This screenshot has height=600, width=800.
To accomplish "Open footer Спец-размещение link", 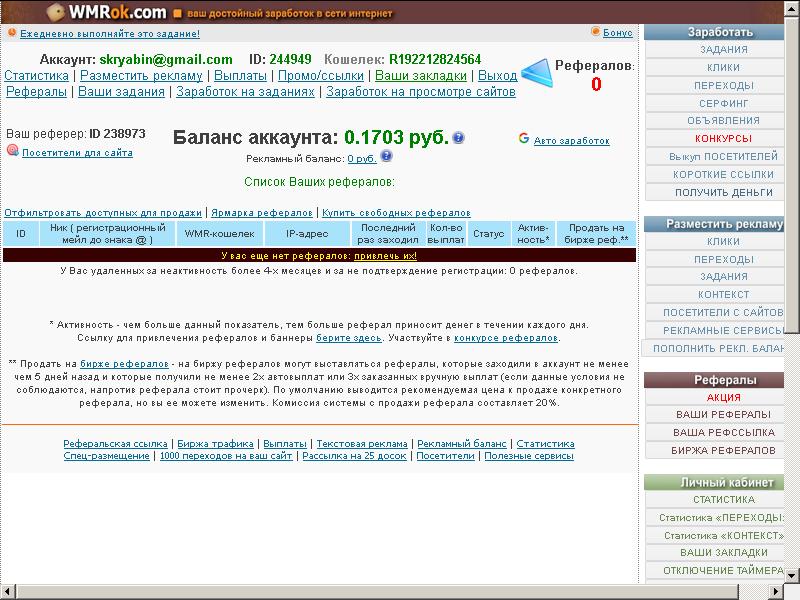I will tap(107, 456).
